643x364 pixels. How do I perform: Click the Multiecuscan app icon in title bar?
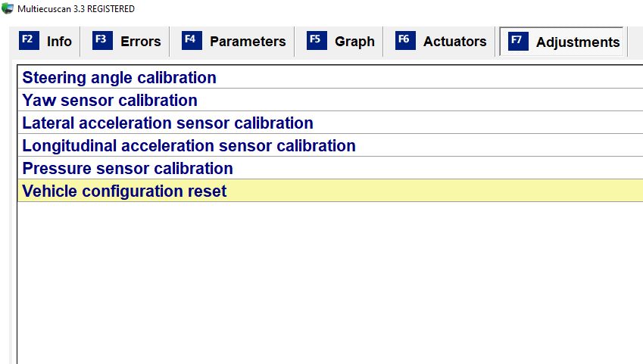pyautogui.click(x=8, y=8)
